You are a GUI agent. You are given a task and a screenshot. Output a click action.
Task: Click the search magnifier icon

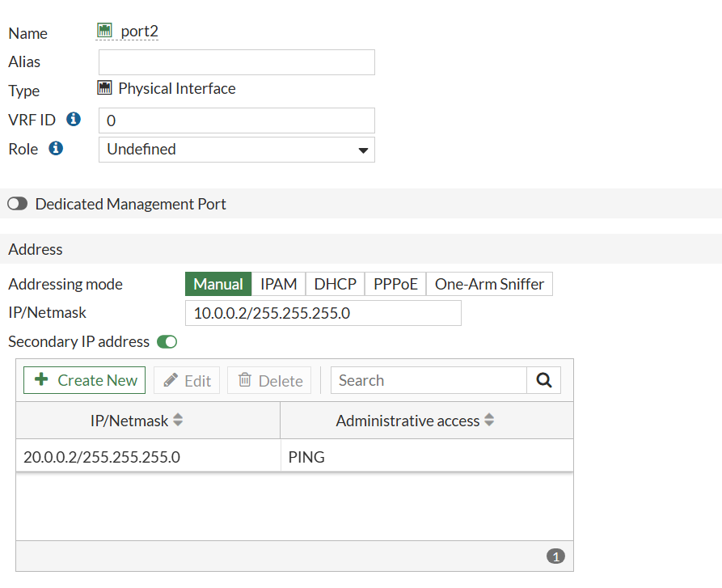click(543, 380)
